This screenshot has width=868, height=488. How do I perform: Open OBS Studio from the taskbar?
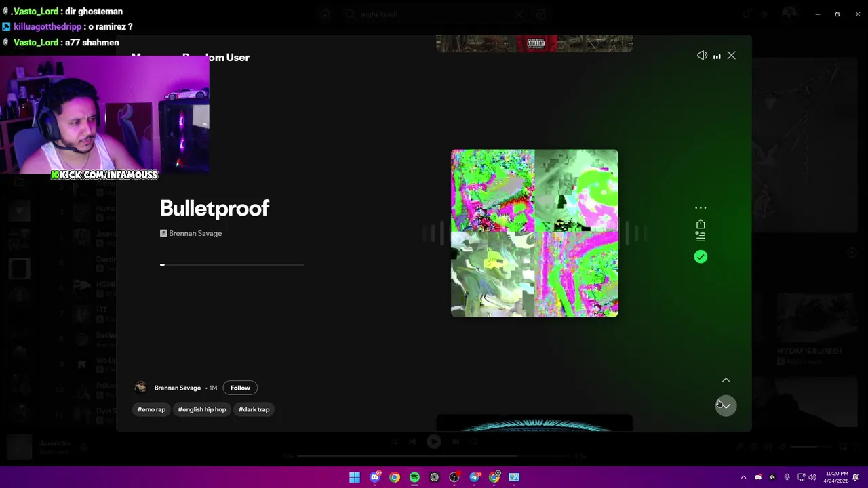pyautogui.click(x=454, y=477)
